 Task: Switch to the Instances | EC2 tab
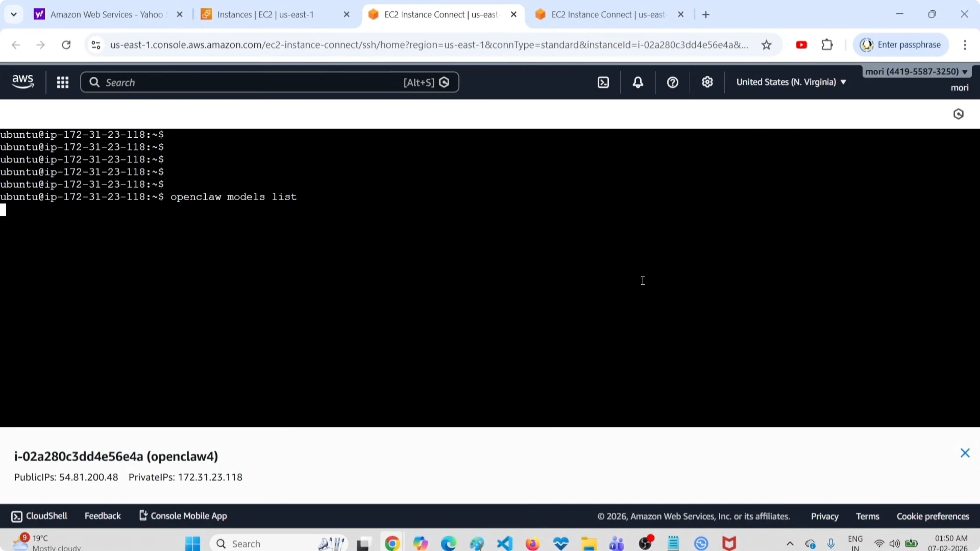point(266,14)
